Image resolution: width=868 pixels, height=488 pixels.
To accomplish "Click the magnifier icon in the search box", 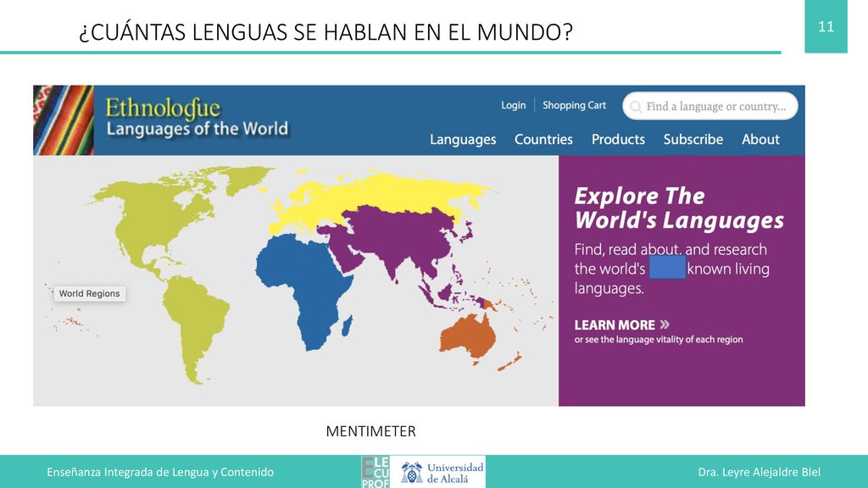I will [x=636, y=107].
